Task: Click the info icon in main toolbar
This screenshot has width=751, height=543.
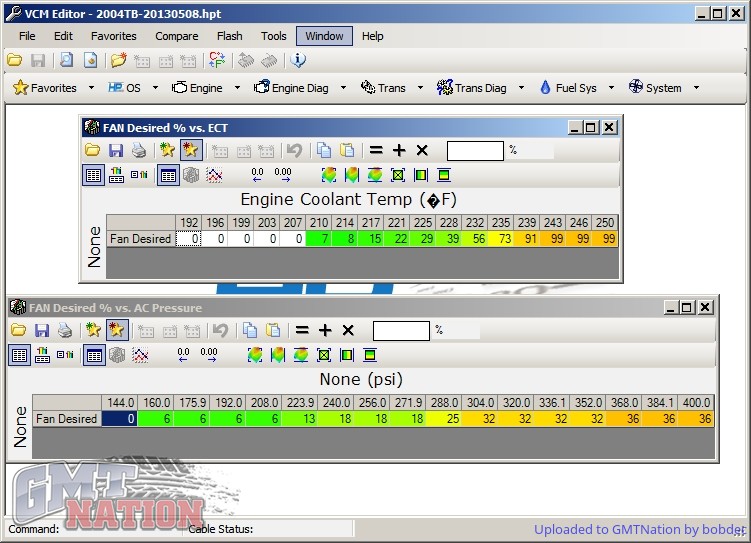Action: [298, 60]
